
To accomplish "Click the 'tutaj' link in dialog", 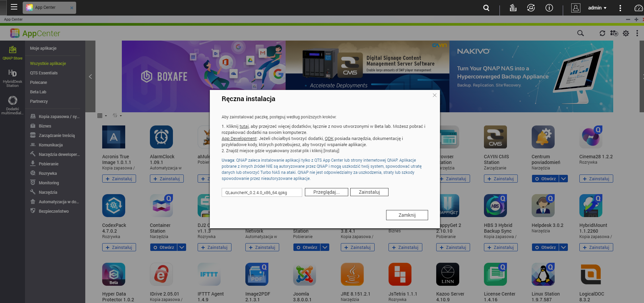I will tap(244, 126).
